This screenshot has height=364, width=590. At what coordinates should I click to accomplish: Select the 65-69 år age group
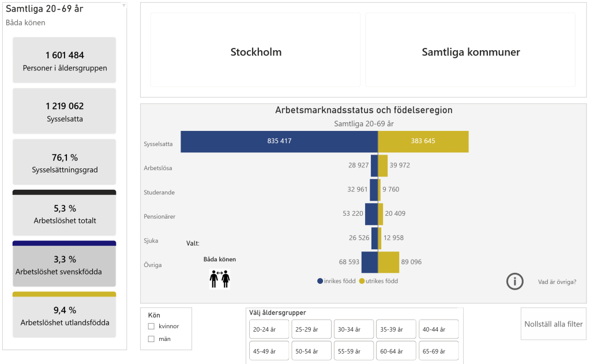tap(438, 351)
